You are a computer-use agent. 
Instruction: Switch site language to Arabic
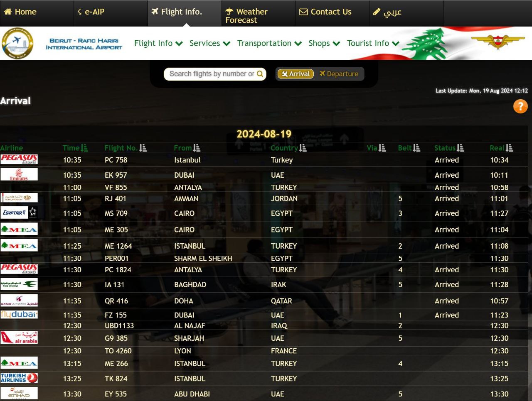(x=387, y=12)
